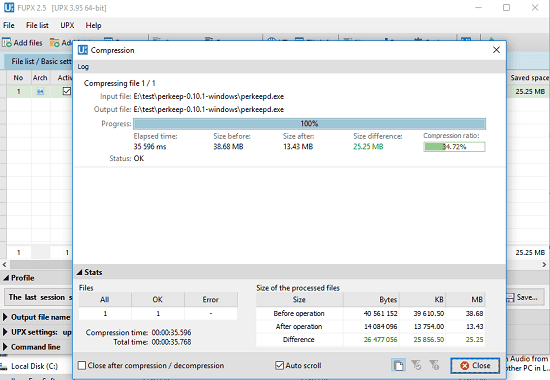The width and height of the screenshot is (550, 380).
Task: Click the Size before value 38.68 MB
Action: tap(228, 147)
